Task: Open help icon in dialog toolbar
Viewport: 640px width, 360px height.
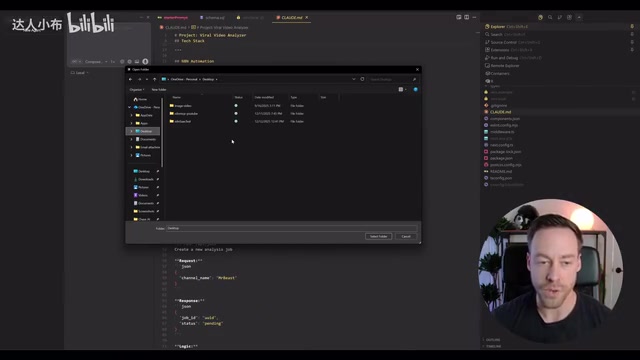Action: click(416, 89)
